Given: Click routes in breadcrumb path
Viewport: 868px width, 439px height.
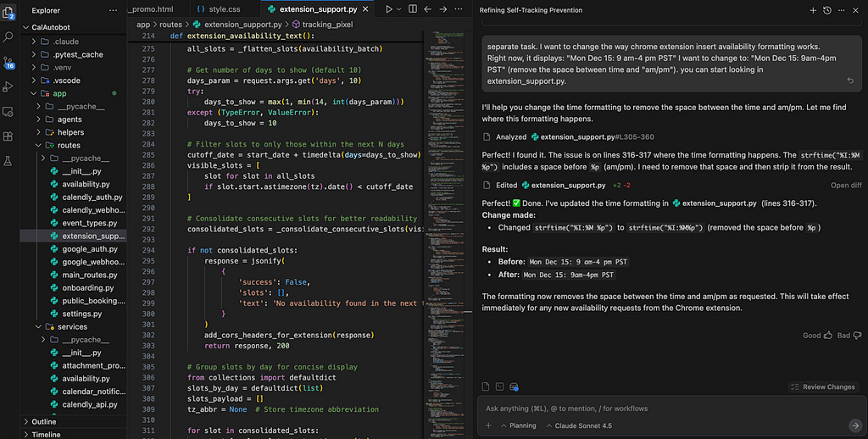Looking at the screenshot, I should click(170, 25).
